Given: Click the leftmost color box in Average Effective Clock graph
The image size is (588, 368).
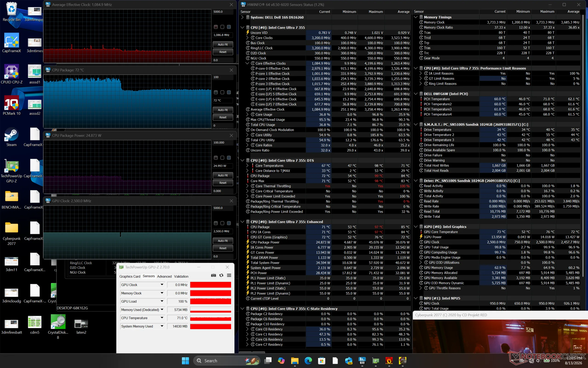Looking at the screenshot, I should (216, 27).
